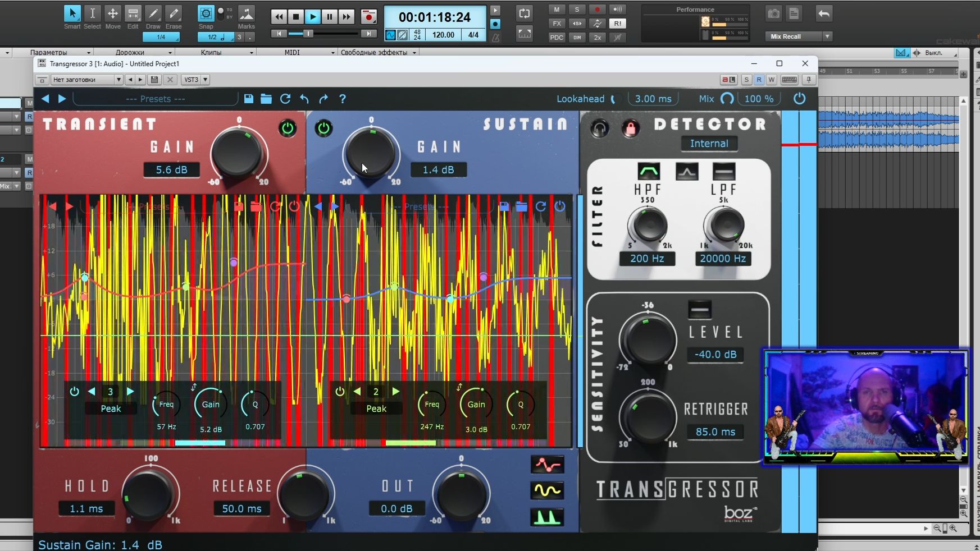980x551 pixels.
Task: Toggle PDC override button
Action: click(x=557, y=38)
